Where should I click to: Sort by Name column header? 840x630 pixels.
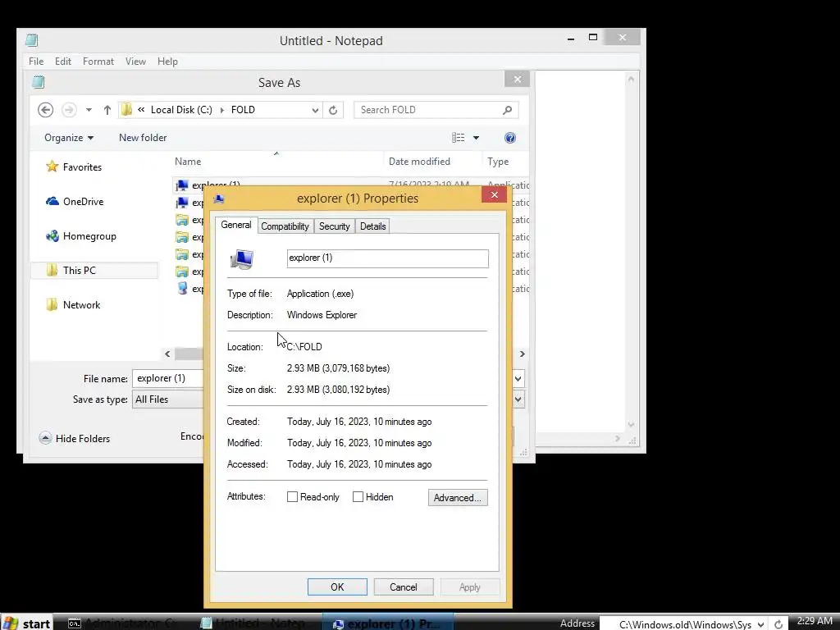click(x=188, y=162)
